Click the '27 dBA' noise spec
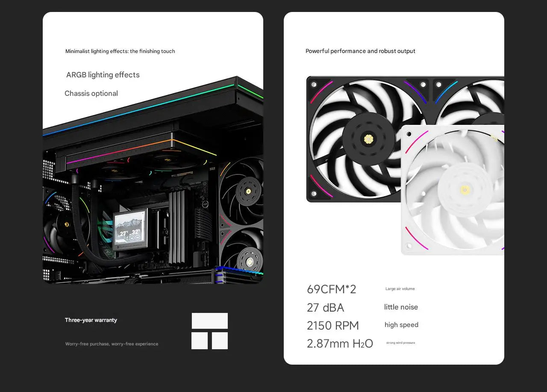 pos(326,307)
